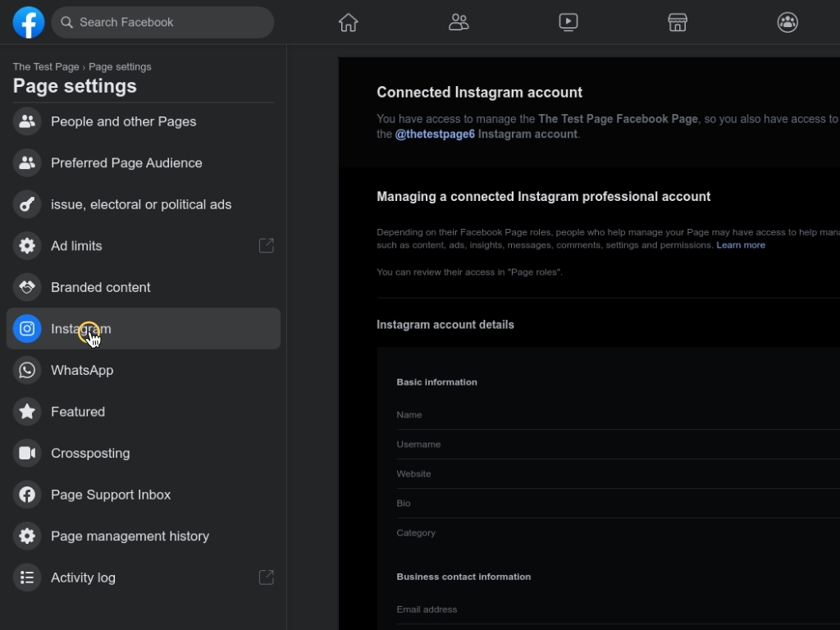The width and height of the screenshot is (840, 630).
Task: Click the Page Support Inbox Facebook icon
Action: click(x=27, y=495)
